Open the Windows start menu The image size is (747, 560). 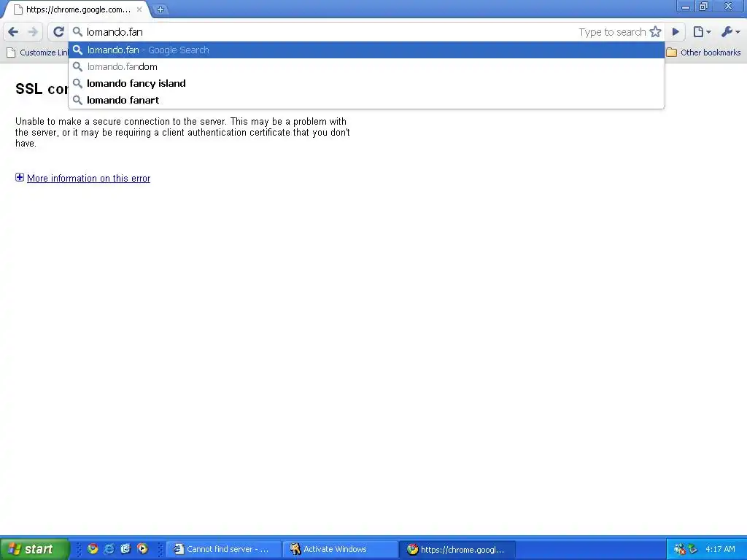34,549
